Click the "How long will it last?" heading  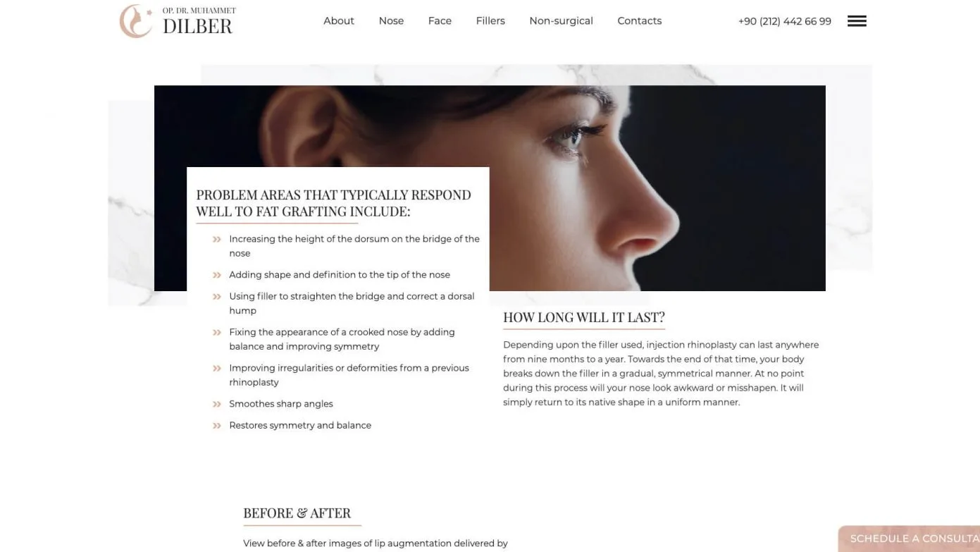[x=584, y=317]
